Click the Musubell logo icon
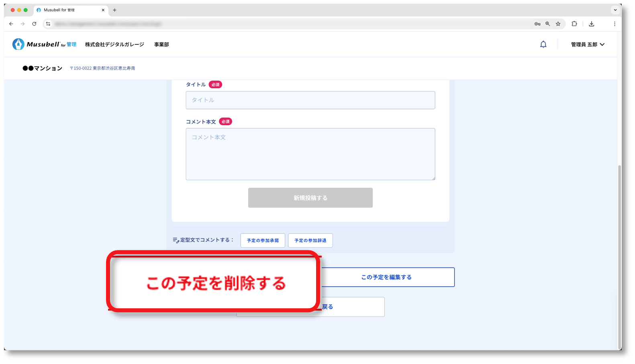 tap(18, 44)
